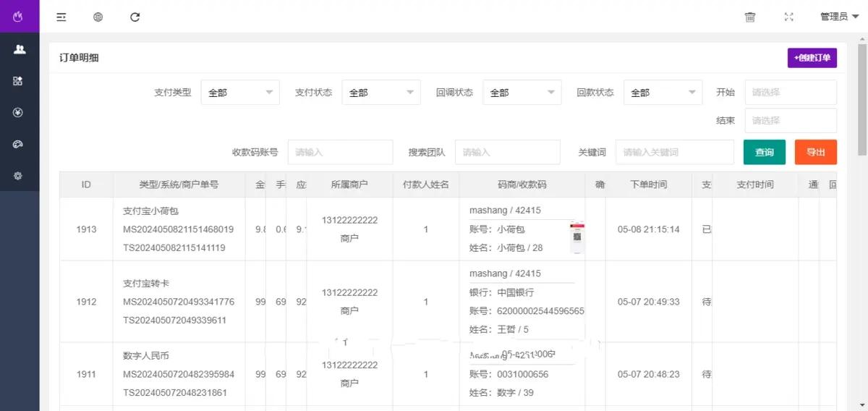Click the 创建订单 button
868x411 pixels.
pos(812,58)
